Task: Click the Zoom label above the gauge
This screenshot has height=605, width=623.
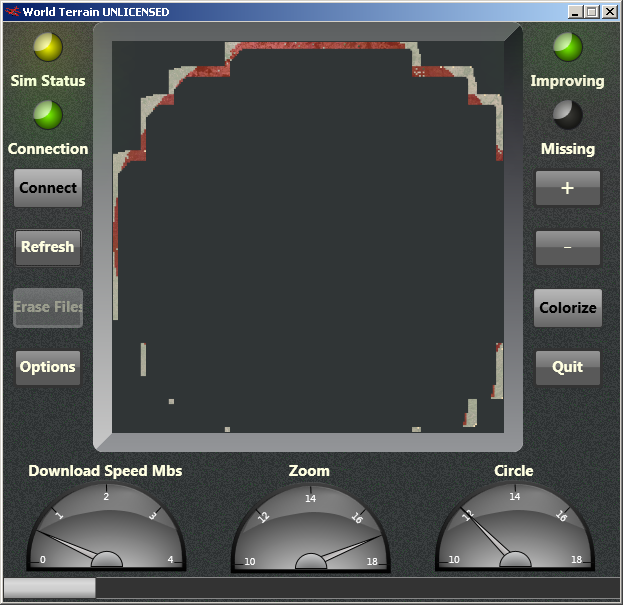Action: pyautogui.click(x=309, y=471)
